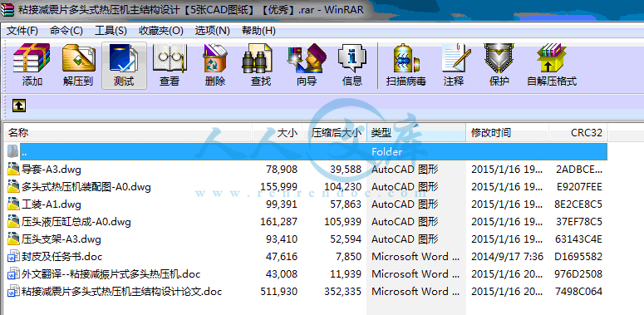This screenshot has width=644, height=315.
Task: Click the icon of 压头液压缸总成-A0.dwg
Action: [x=13, y=222]
